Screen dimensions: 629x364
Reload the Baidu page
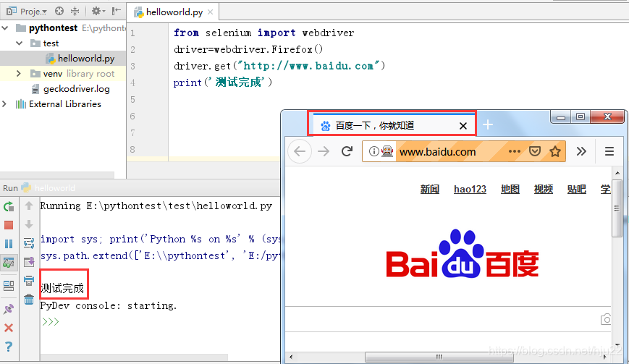pyautogui.click(x=347, y=151)
